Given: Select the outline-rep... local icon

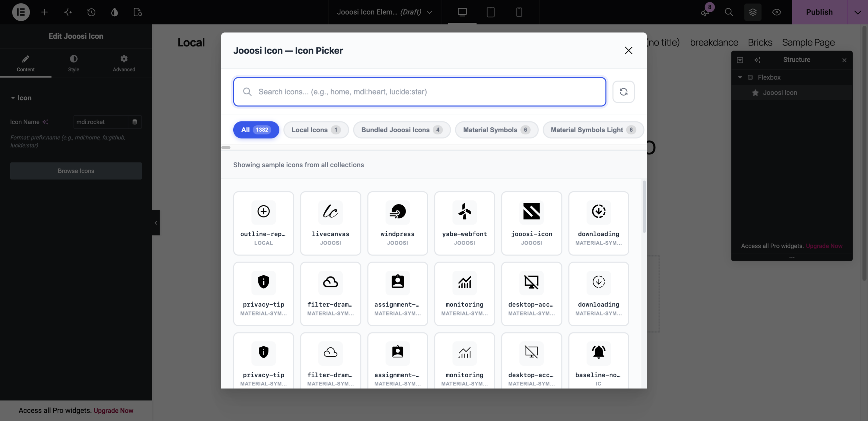Looking at the screenshot, I should [263, 223].
